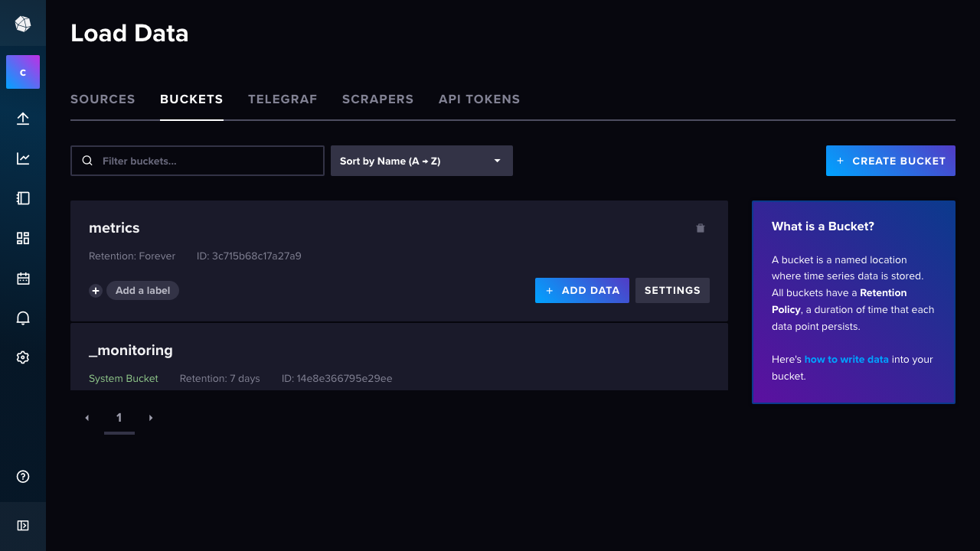Image resolution: width=980 pixels, height=551 pixels.
Task: Click the 'System Bucket' label
Action: (123, 379)
